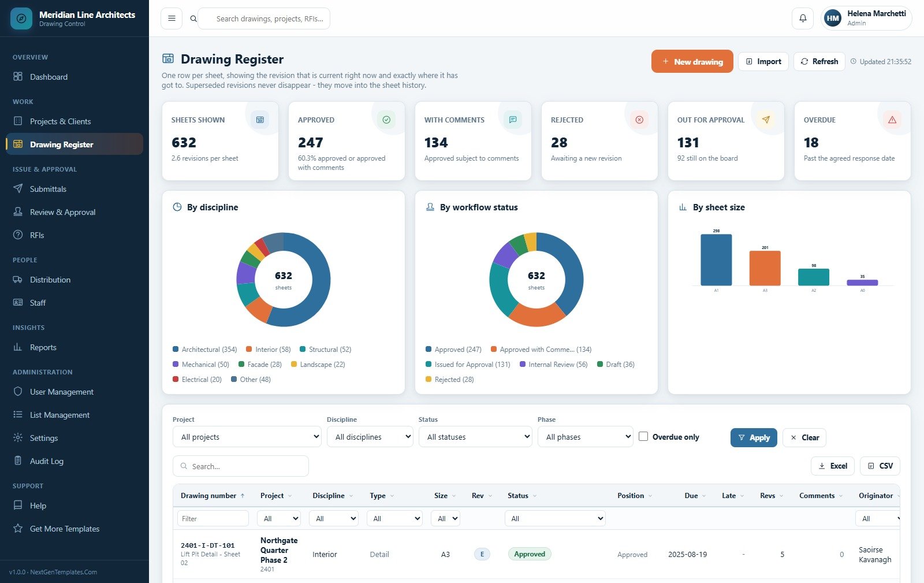The height and width of the screenshot is (583, 924).
Task: Click the Dashboard sidebar icon
Action: (x=18, y=77)
